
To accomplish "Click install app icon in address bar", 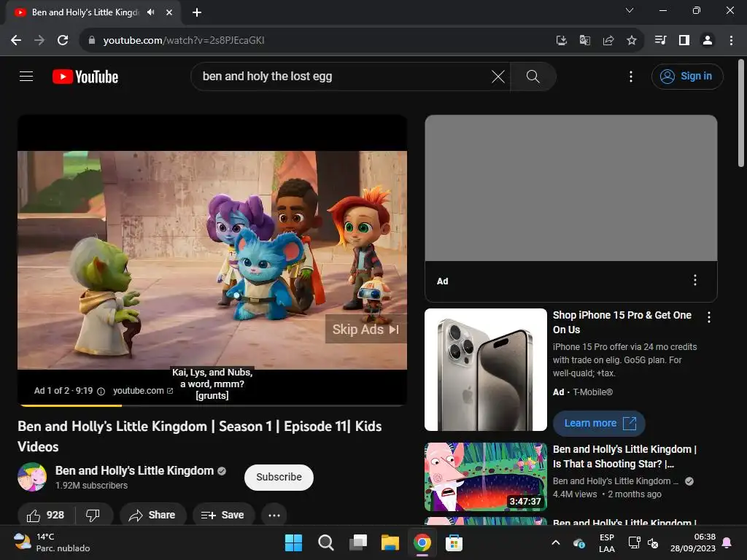I will (561, 41).
